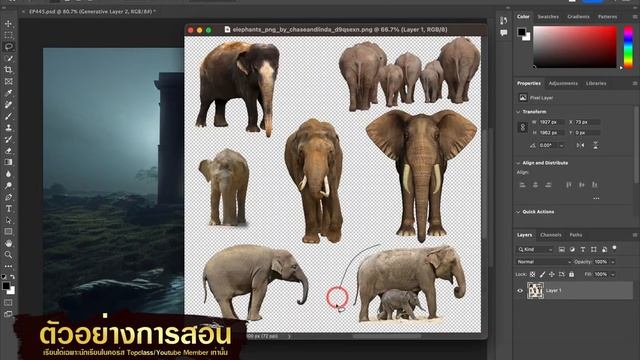Collapse the Quick Actions section
Viewport: 640px width, 360px height.
(x=518, y=212)
